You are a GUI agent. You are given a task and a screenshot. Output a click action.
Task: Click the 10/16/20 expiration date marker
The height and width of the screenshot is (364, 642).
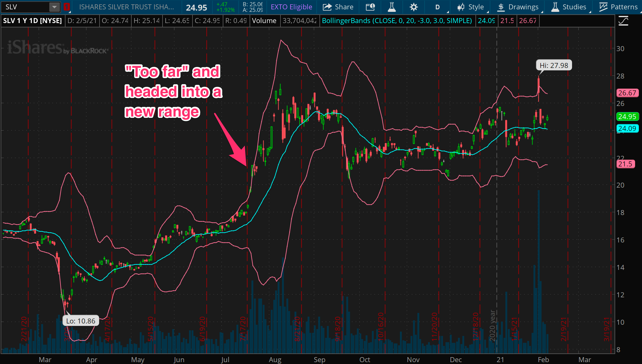point(381,327)
